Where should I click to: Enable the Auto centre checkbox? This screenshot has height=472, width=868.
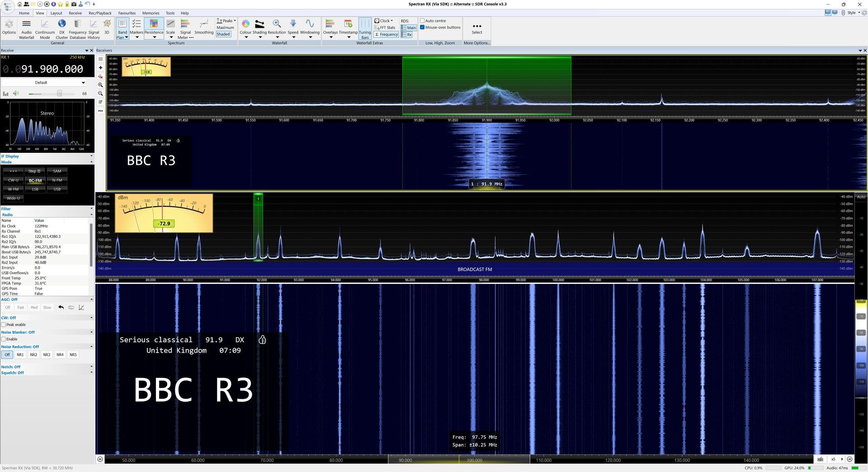pyautogui.click(x=422, y=21)
